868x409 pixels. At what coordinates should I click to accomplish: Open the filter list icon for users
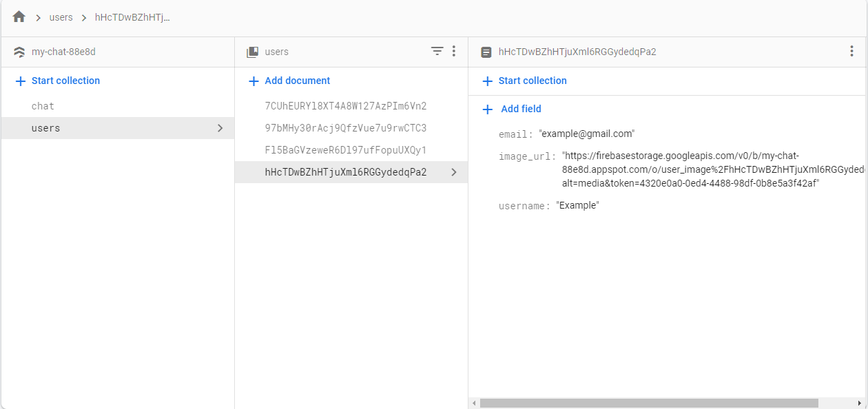(x=437, y=51)
